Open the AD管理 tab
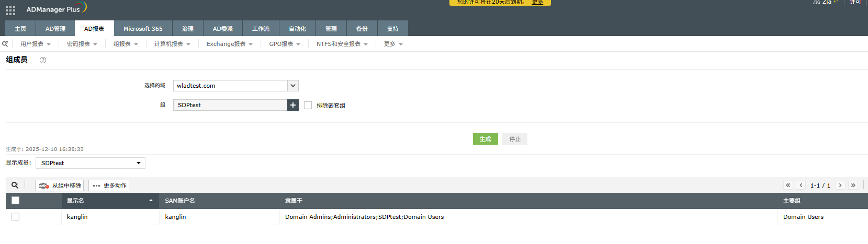868x244 pixels. tap(55, 29)
